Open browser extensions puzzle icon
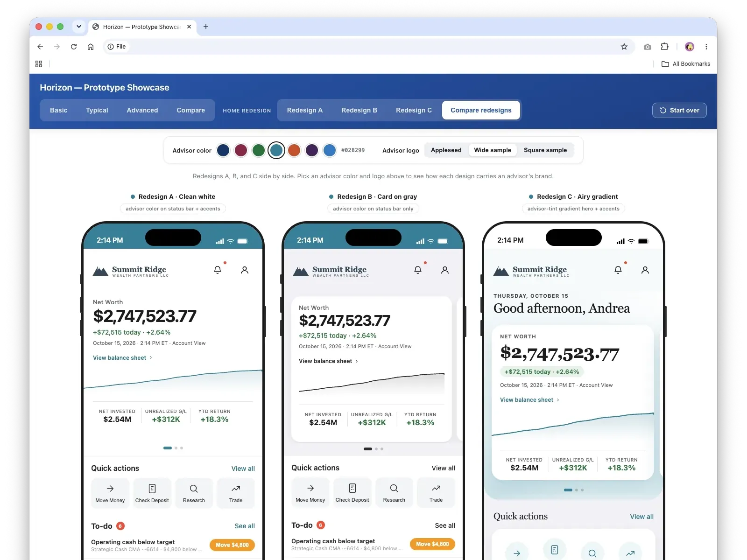 point(665,47)
